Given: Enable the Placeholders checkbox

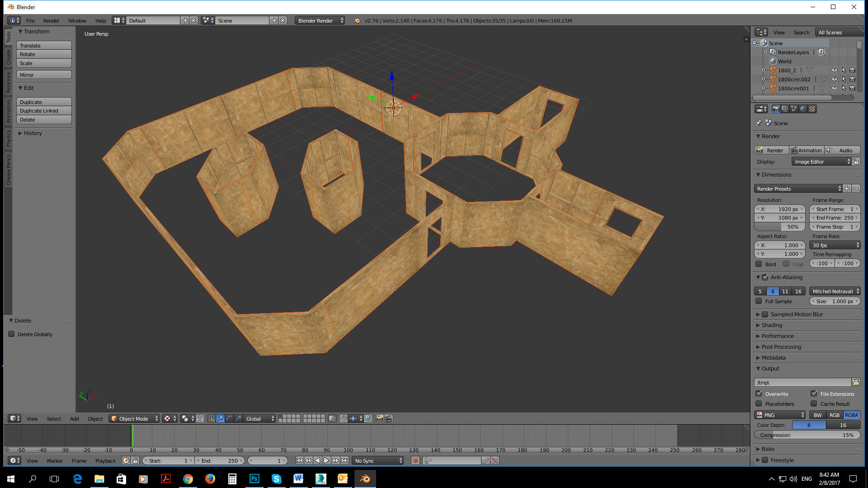Looking at the screenshot, I should coord(759,404).
